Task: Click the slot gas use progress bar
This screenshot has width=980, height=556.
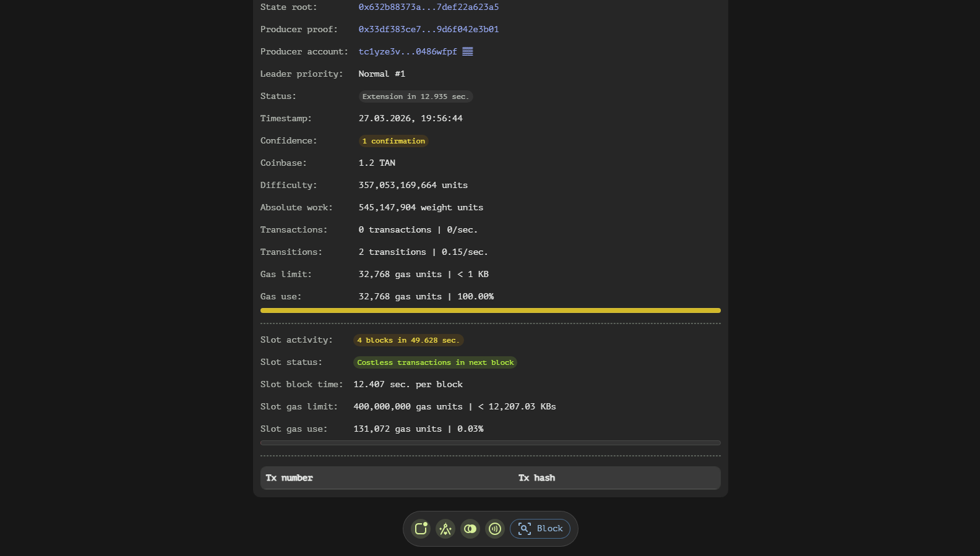Action: pyautogui.click(x=490, y=443)
